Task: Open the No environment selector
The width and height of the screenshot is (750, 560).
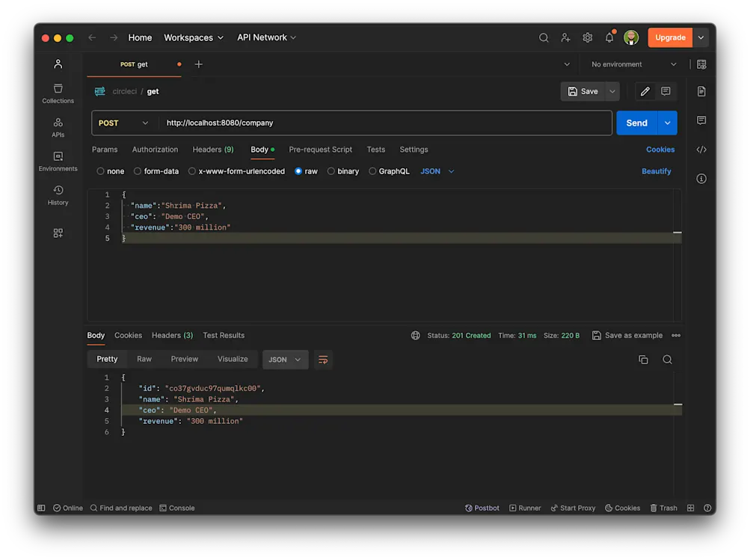Action: click(x=633, y=64)
